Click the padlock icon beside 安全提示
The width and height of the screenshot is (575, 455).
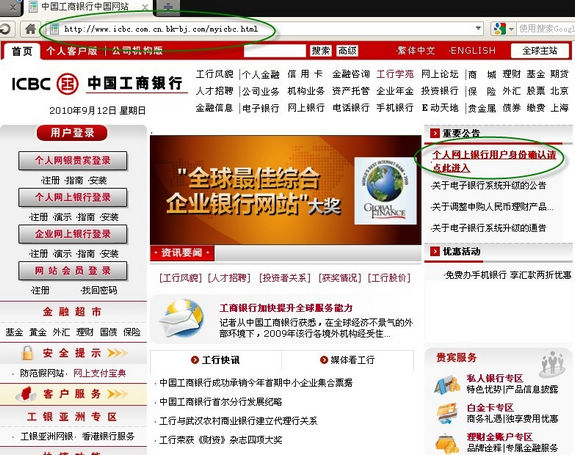pos(28,353)
